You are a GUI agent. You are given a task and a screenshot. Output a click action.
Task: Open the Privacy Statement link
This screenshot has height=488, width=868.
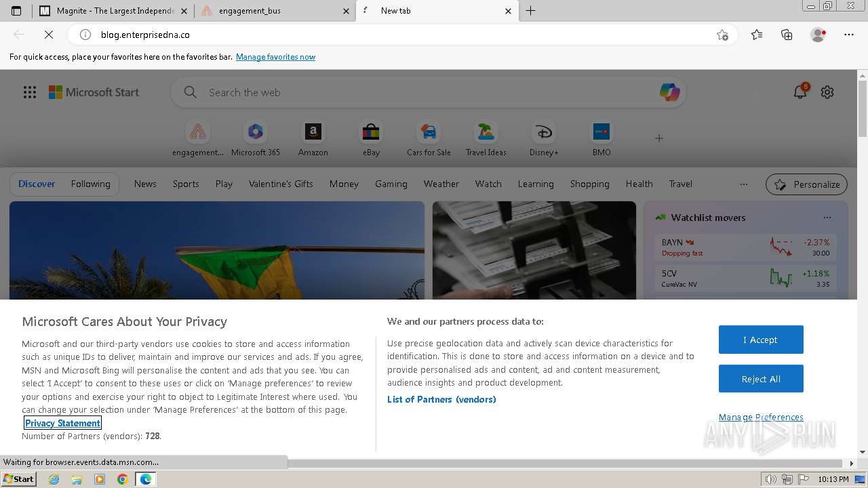point(62,423)
